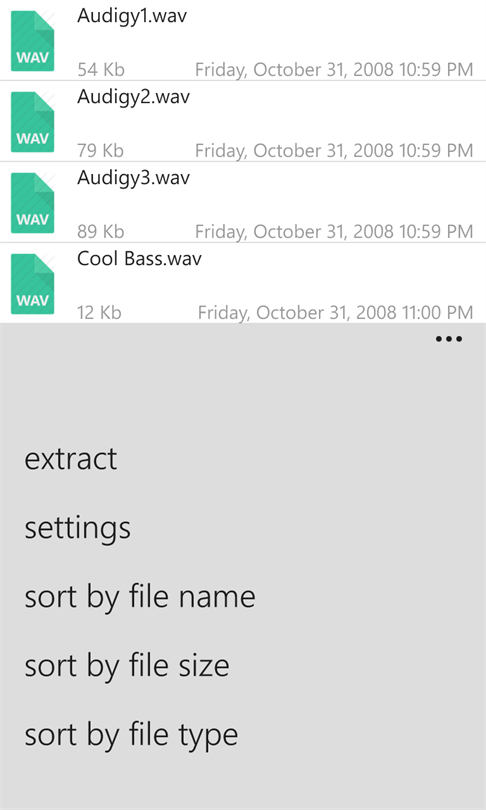Open the Audigy1.wav file name
The width and height of the screenshot is (486, 810).
tap(132, 16)
